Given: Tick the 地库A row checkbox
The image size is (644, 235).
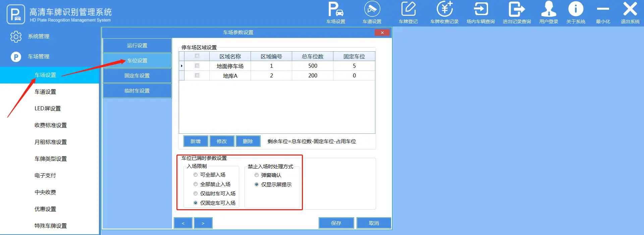Looking at the screenshot, I should (197, 75).
